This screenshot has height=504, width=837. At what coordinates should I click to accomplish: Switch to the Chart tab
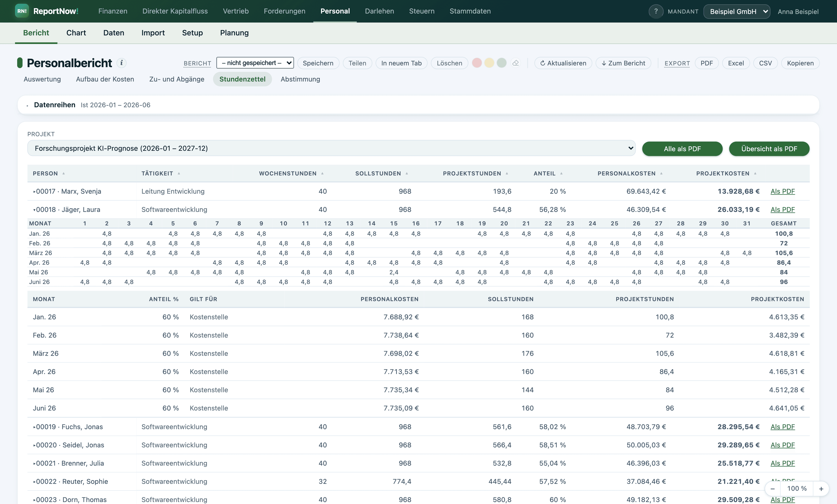(76, 33)
